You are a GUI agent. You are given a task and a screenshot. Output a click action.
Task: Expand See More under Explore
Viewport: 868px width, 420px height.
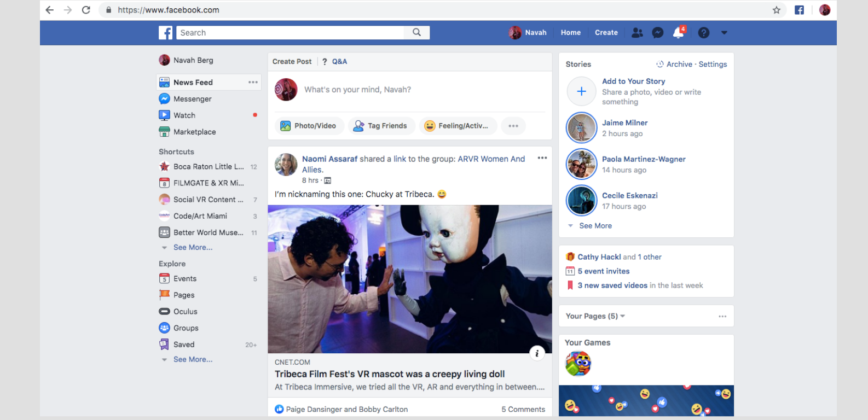pyautogui.click(x=193, y=359)
